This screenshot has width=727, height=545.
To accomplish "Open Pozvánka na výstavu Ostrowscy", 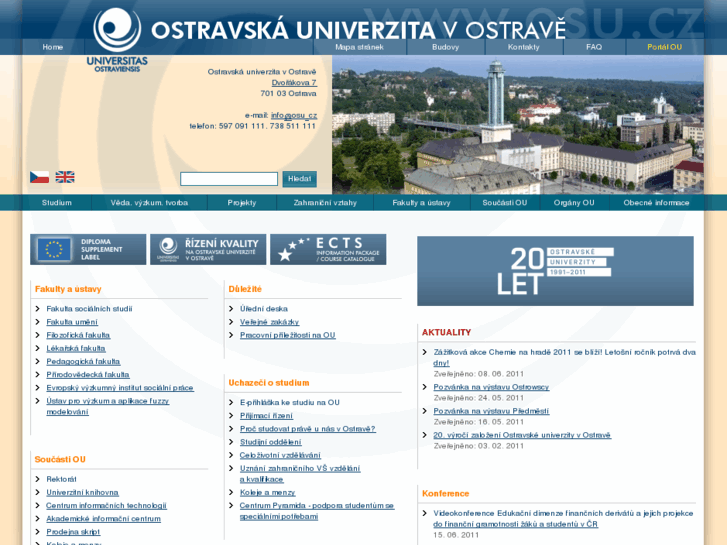I will tap(491, 387).
